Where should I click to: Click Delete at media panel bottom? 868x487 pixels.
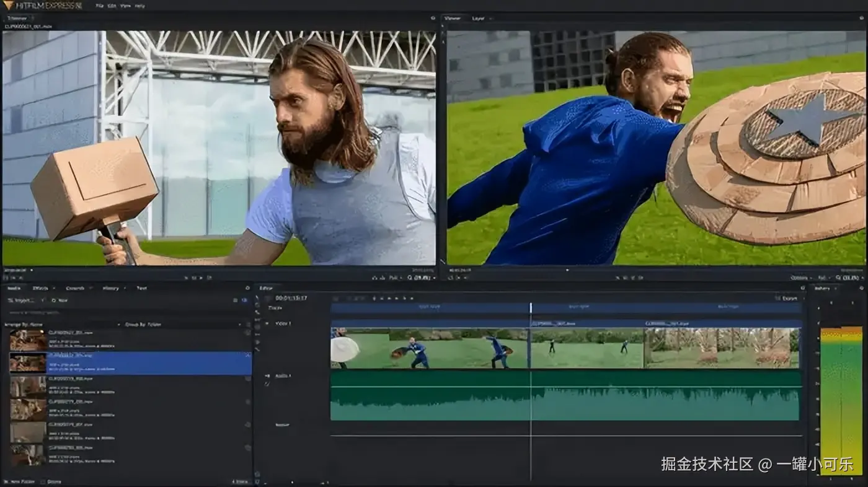coord(51,481)
